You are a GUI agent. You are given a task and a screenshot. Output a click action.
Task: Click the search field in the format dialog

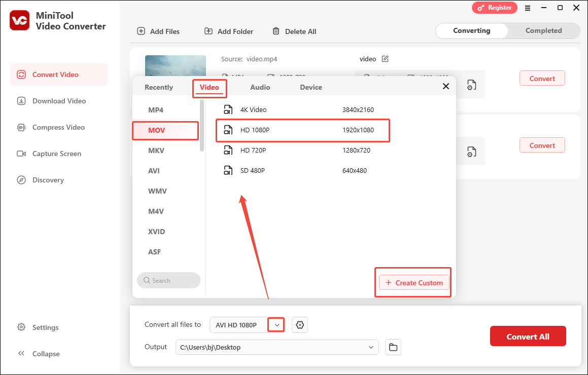(x=168, y=280)
